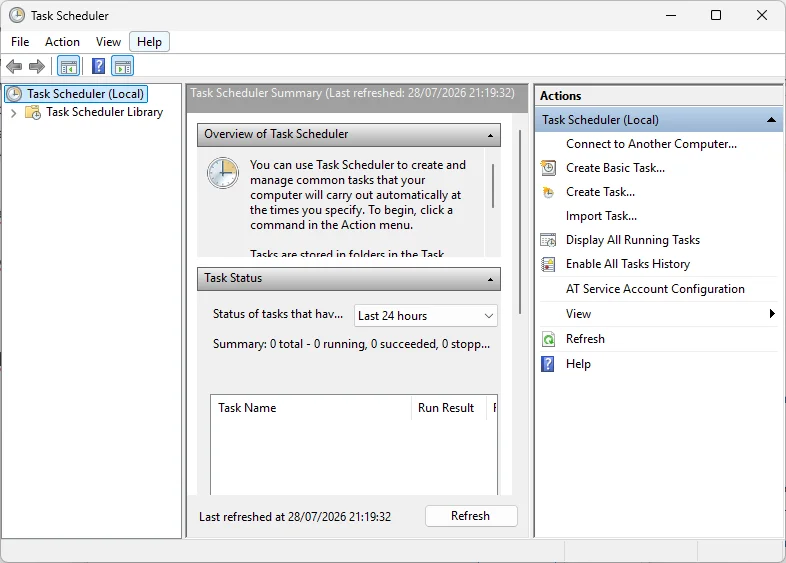Viewport: 786px width, 563px height.
Task: Maximize the Task Scheduler window
Action: [x=716, y=16]
